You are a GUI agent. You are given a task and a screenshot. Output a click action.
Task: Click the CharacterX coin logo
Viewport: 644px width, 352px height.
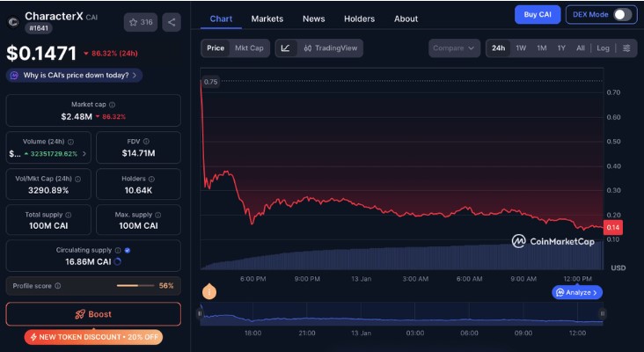(x=13, y=22)
